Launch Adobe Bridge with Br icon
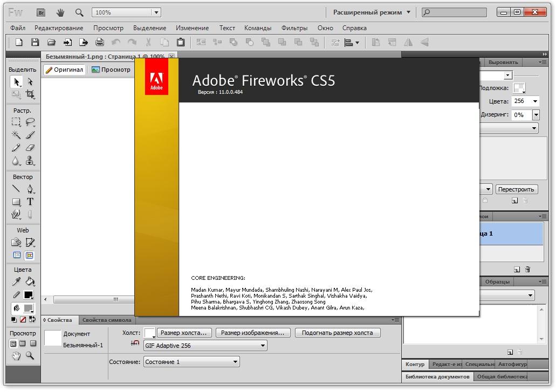 (41, 13)
